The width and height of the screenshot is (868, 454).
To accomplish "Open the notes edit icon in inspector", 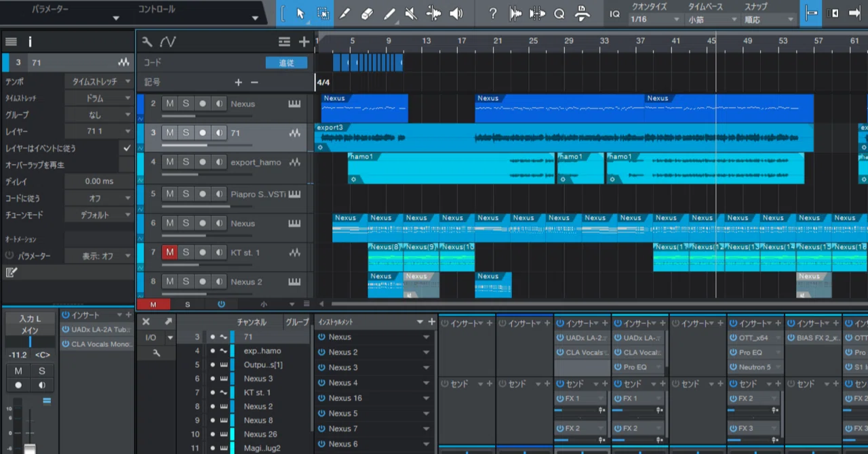I will (x=11, y=272).
